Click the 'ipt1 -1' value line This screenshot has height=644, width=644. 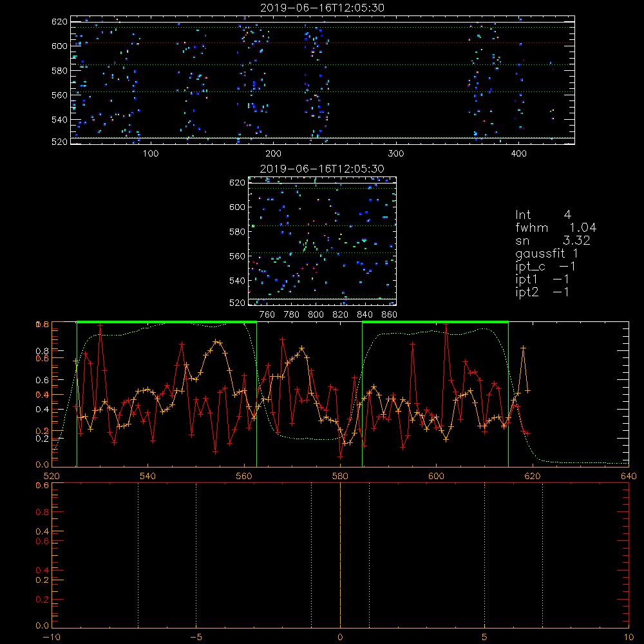click(542, 279)
